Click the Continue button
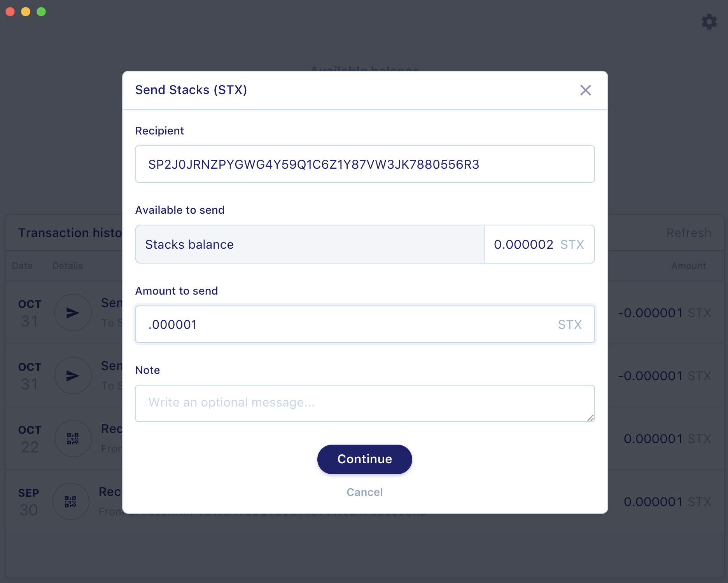This screenshot has height=583, width=728. (364, 459)
